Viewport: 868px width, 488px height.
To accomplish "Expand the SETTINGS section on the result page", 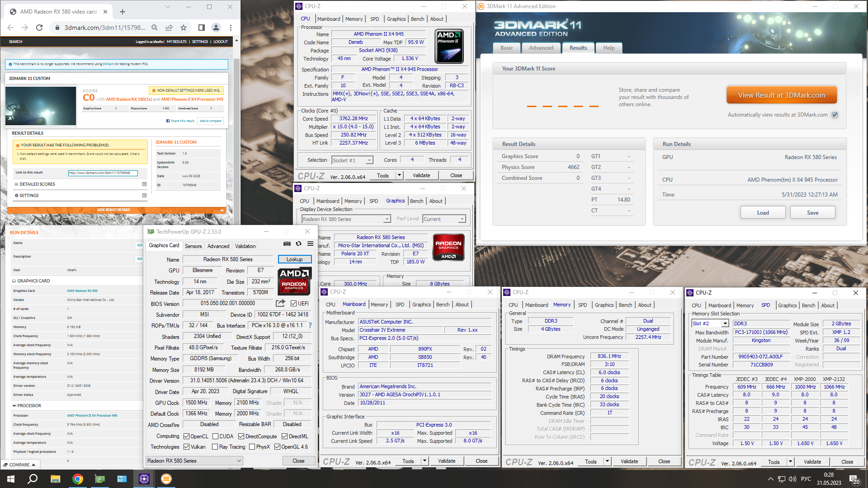I will 80,196.
